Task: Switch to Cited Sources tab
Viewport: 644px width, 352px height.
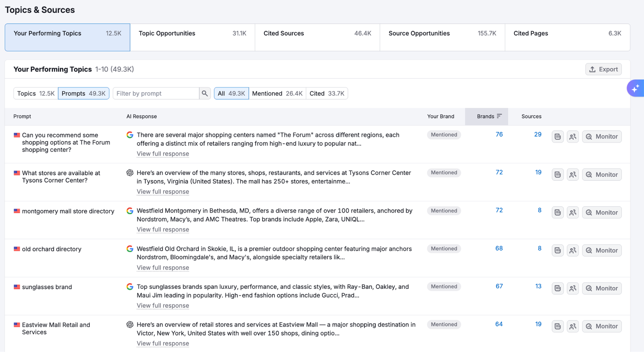Action: [317, 37]
